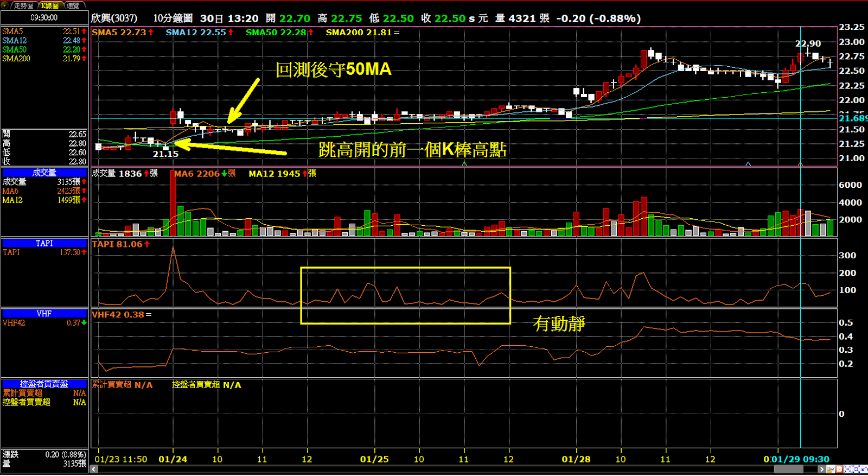Viewport: 868px width, 476px height.
Task: Click the SMA50 22.28 legend label
Action: (x=279, y=33)
